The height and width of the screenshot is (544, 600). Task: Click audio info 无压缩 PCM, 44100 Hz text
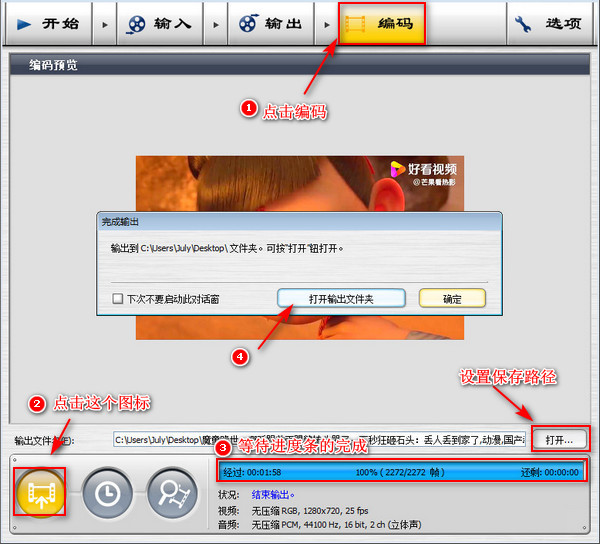(336, 524)
